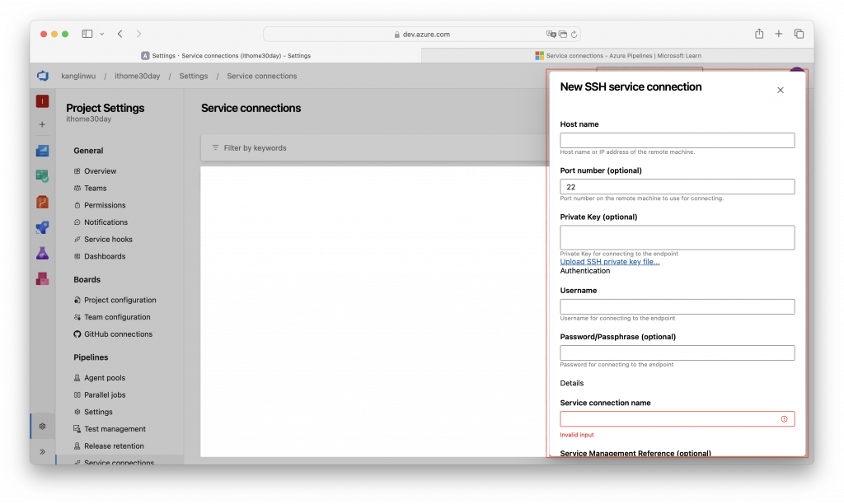Click the Username input field
Screen dimensions: 844x504
point(678,306)
